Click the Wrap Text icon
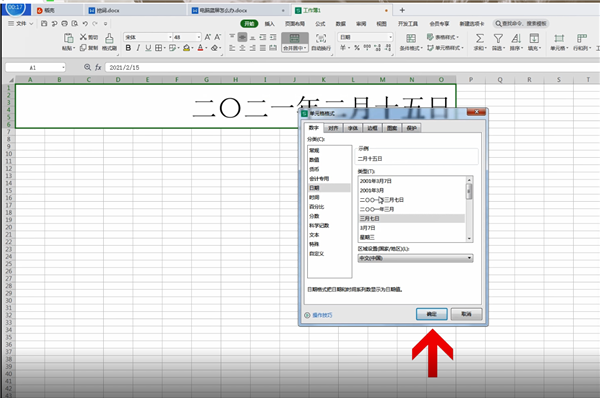This screenshot has height=398, width=600. point(321,38)
